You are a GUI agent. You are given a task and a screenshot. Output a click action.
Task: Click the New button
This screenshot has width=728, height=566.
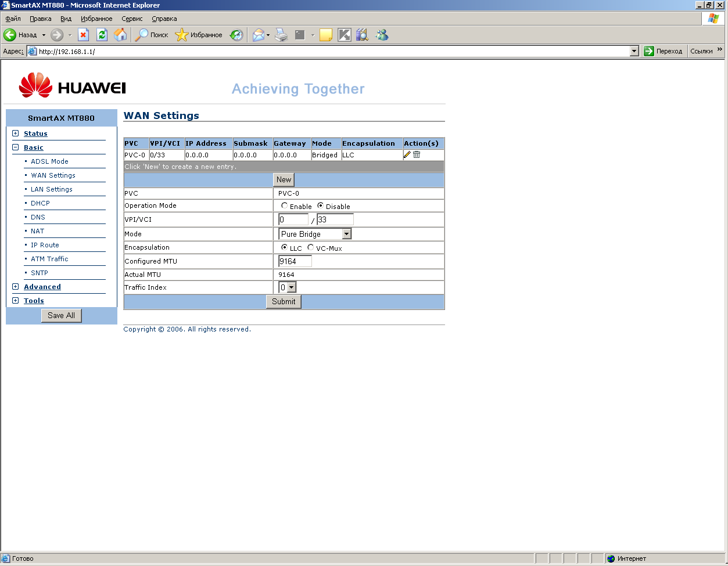[284, 180]
